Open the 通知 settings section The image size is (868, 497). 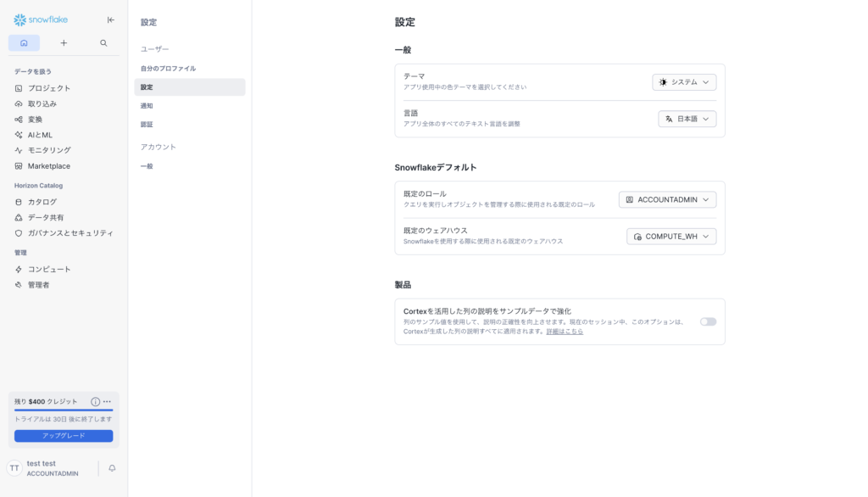[x=147, y=106]
